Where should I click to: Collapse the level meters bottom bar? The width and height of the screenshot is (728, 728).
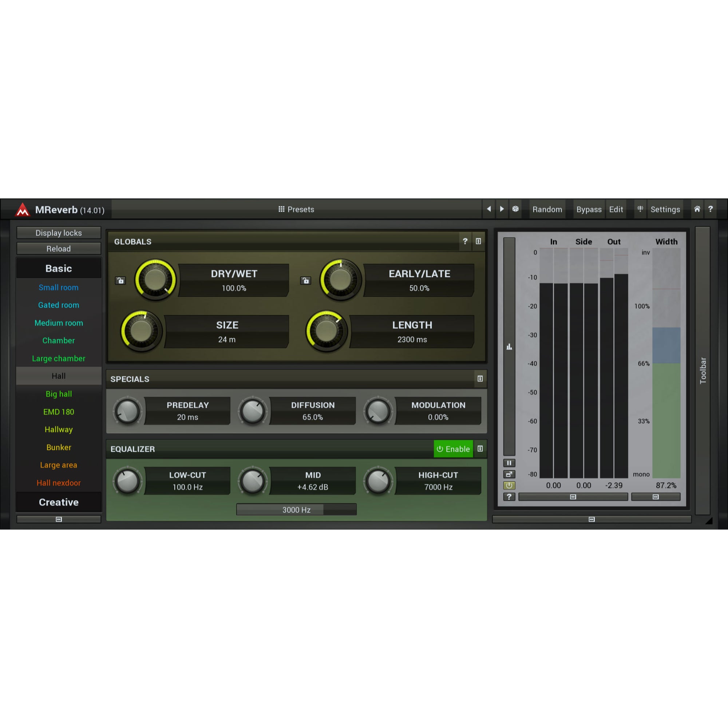[573, 497]
